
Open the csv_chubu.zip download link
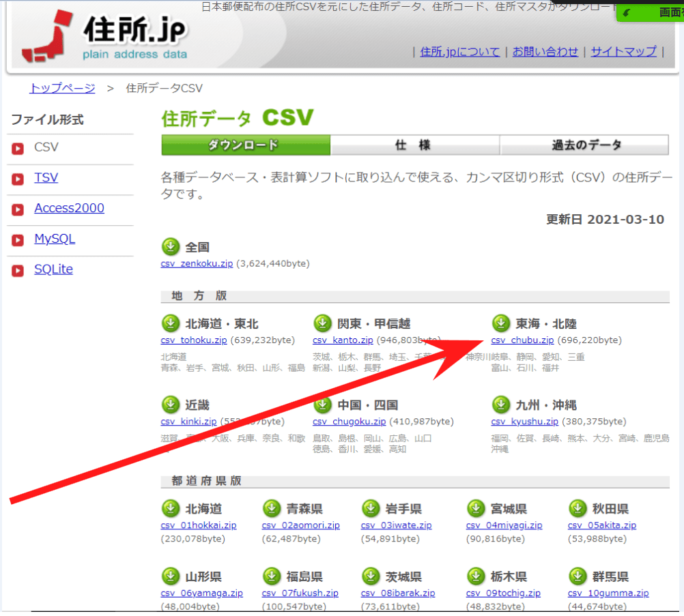click(x=522, y=340)
